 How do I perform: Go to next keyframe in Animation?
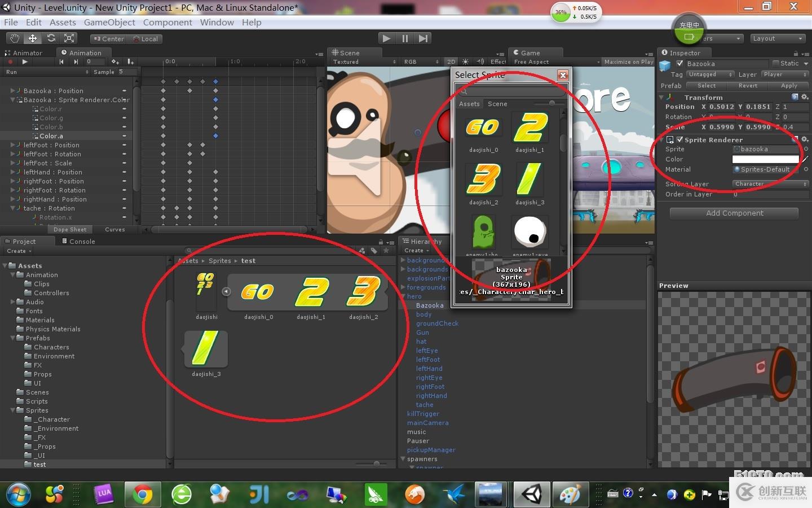point(76,62)
